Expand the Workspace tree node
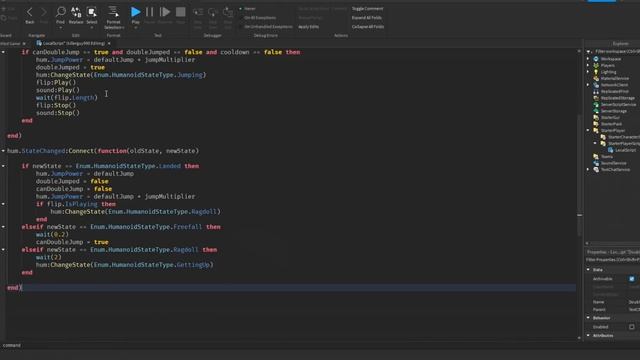This screenshot has width=640, height=360. (589, 59)
